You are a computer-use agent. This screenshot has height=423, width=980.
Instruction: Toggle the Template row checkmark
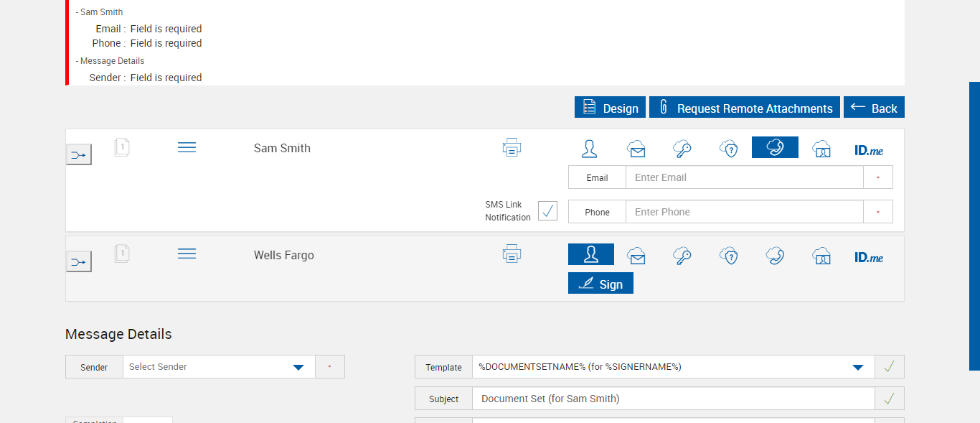click(889, 367)
